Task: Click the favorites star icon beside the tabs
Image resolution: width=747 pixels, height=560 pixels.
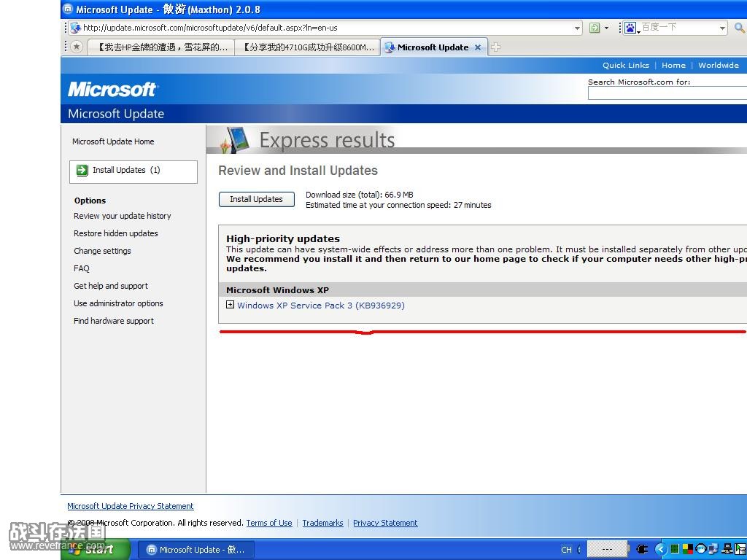Action: click(76, 47)
